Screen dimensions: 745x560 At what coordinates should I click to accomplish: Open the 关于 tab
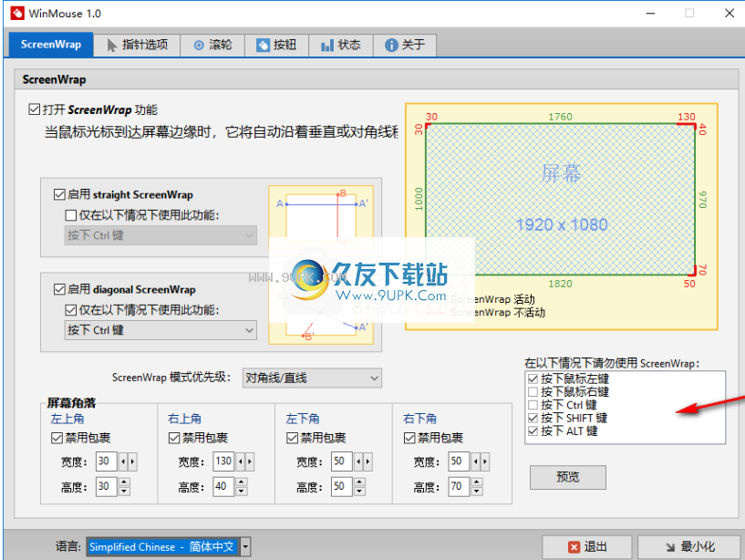pos(404,46)
